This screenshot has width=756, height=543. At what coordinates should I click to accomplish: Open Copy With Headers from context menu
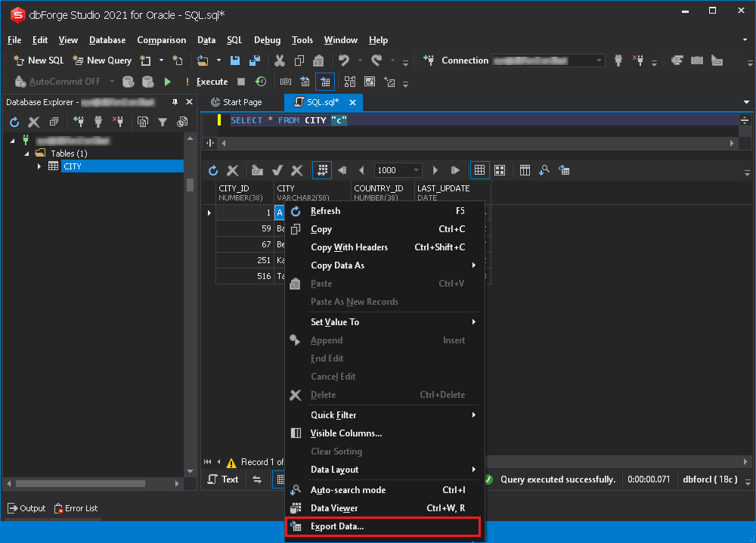pyautogui.click(x=350, y=247)
